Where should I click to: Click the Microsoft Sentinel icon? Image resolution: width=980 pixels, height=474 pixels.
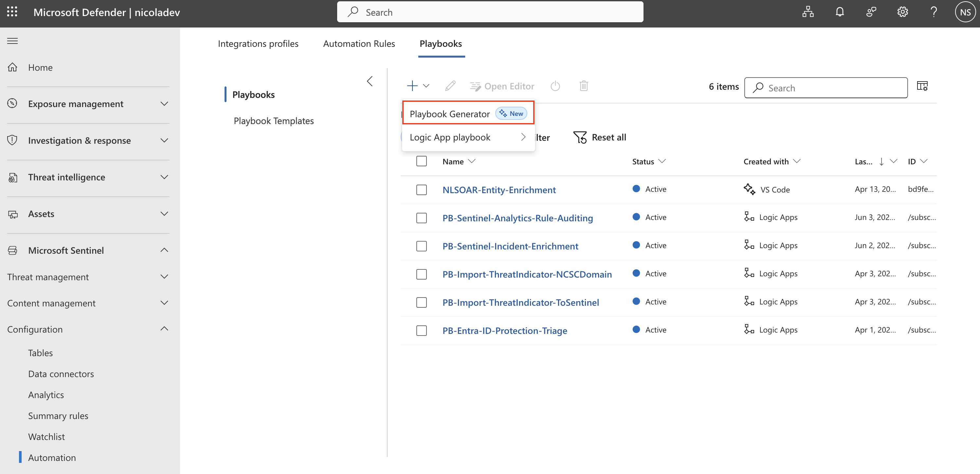coord(12,250)
